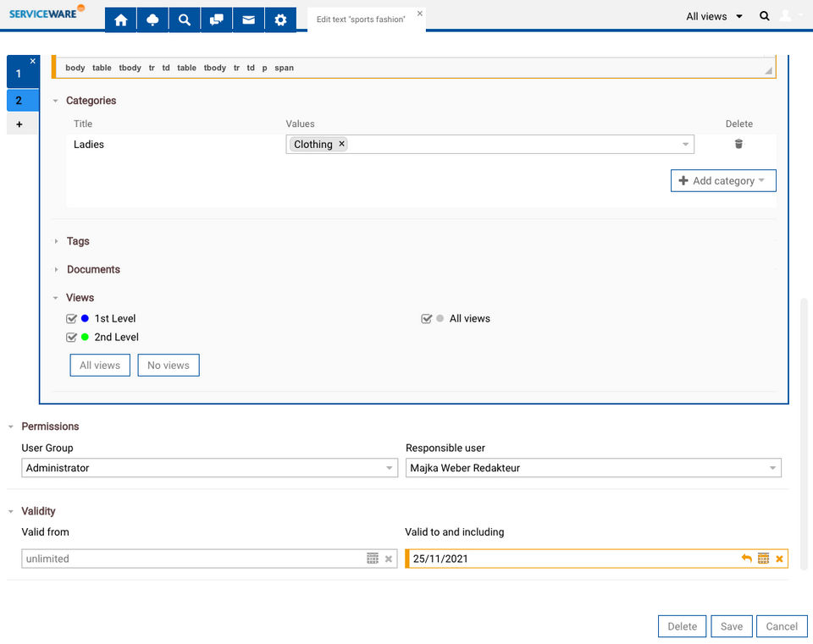Delete the Ladies category with trash icon
The width and height of the screenshot is (813, 644).
click(738, 145)
